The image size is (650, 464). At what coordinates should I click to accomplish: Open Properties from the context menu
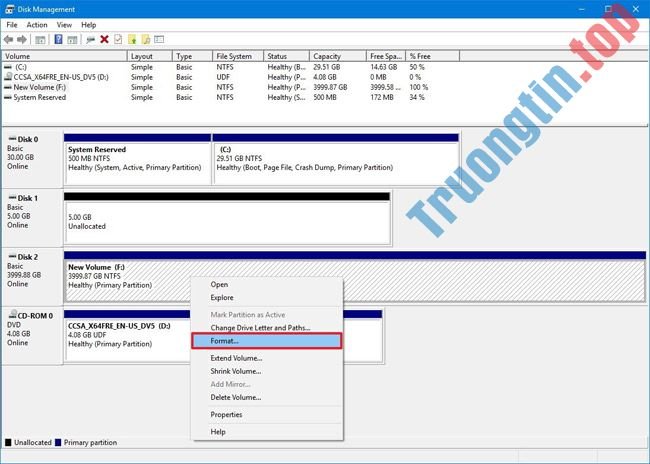coord(267,415)
